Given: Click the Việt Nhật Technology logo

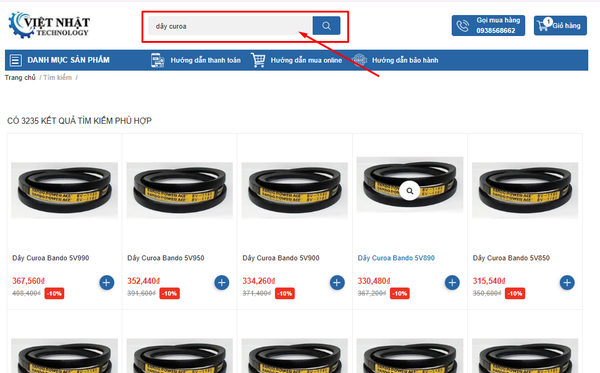Looking at the screenshot, I should pos(49,25).
